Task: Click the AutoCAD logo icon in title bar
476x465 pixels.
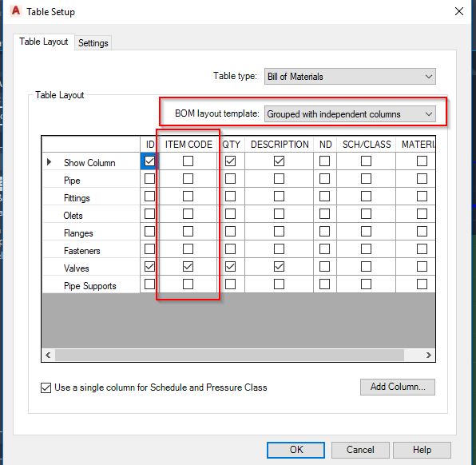Action: pyautogui.click(x=15, y=11)
